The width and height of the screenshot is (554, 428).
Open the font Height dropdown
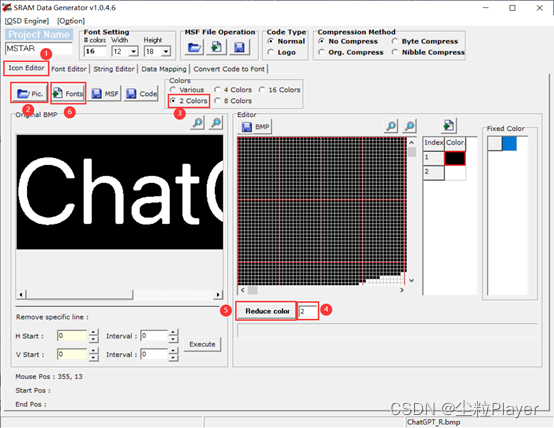coord(166,52)
